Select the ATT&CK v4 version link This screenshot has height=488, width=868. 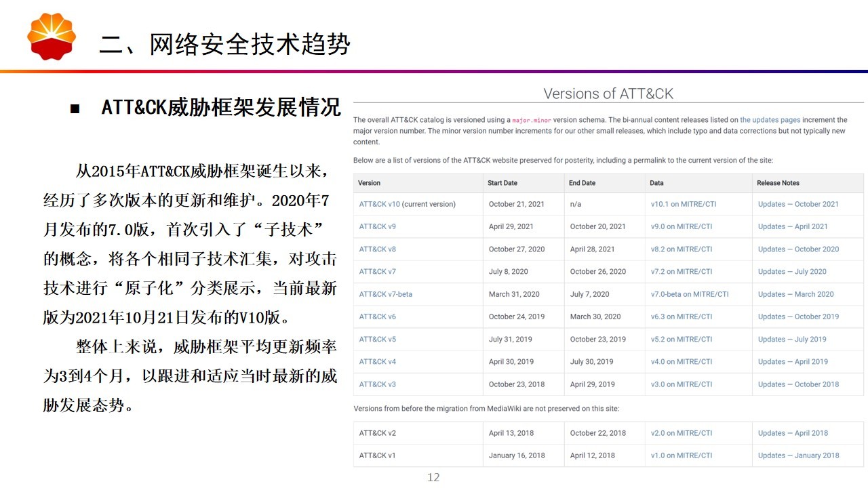point(378,362)
